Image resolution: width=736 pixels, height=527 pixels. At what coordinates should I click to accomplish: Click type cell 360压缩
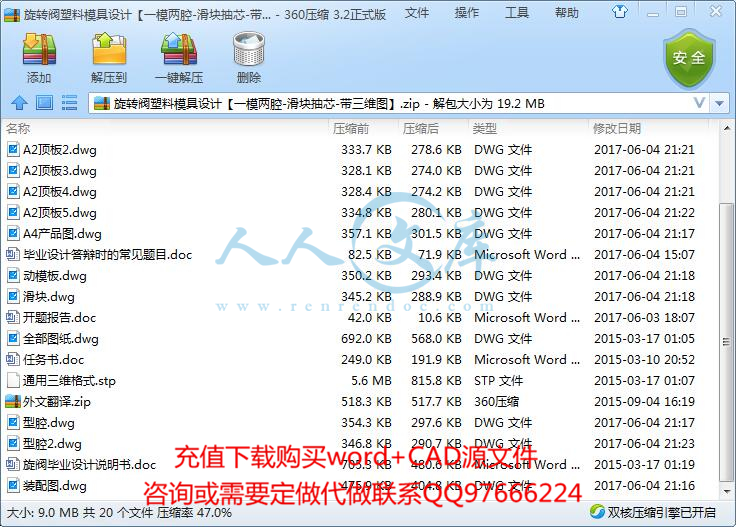click(x=496, y=402)
